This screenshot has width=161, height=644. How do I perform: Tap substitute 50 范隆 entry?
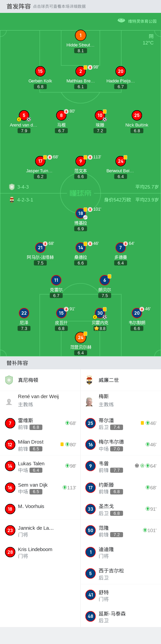tap(121, 530)
